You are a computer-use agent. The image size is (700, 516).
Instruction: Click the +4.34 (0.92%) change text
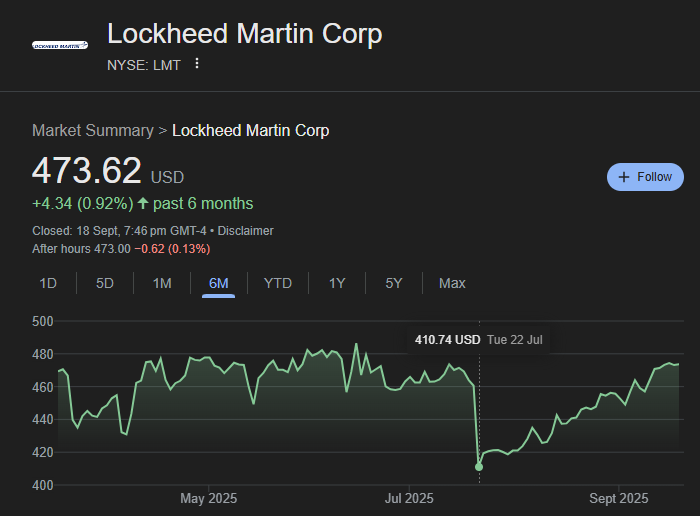[83, 204]
